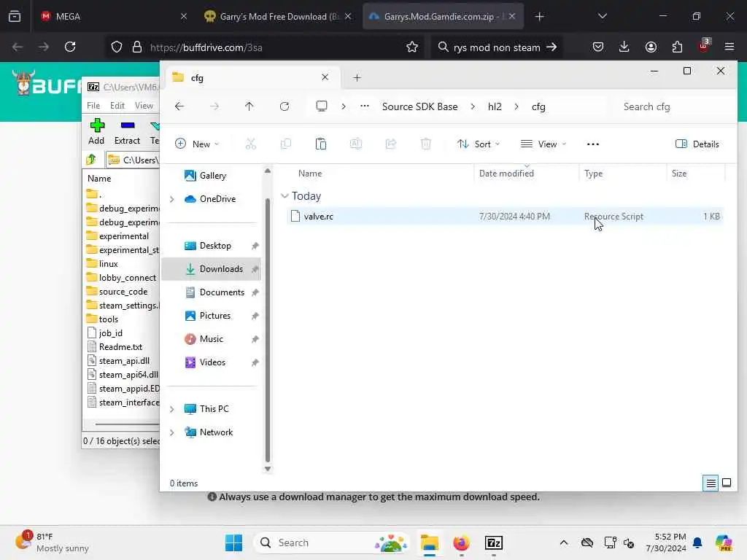Click the PC monitor icon in address bar

[322, 106]
